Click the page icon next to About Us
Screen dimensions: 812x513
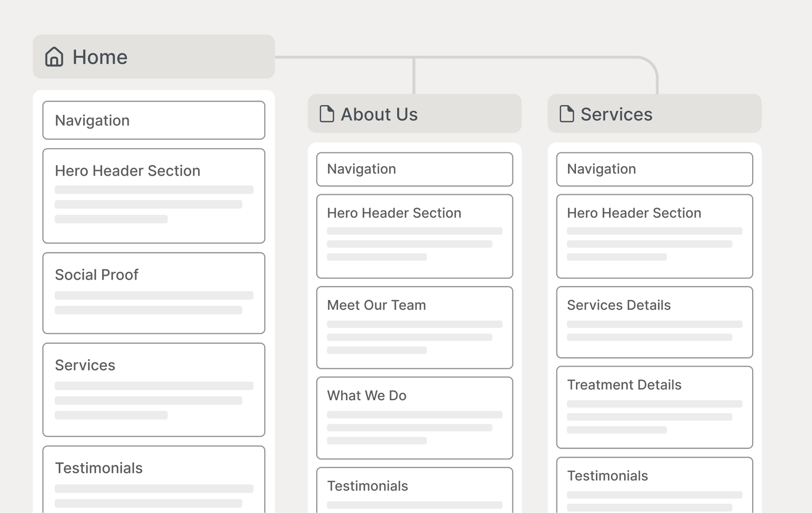(x=327, y=114)
